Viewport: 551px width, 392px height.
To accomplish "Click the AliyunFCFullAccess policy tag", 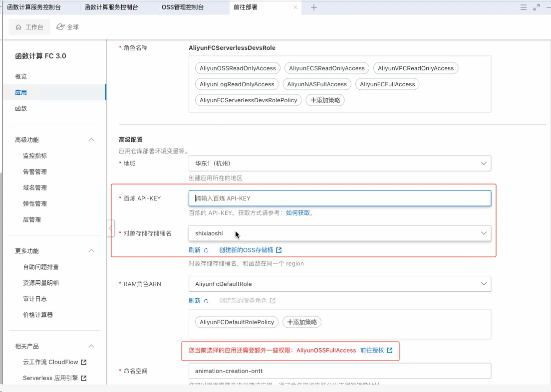I will tap(387, 84).
